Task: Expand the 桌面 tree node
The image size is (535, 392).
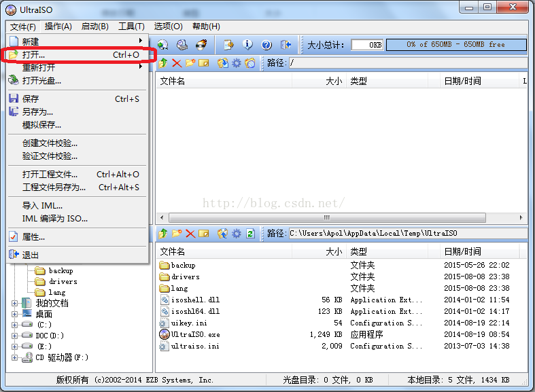Action: click(x=14, y=314)
